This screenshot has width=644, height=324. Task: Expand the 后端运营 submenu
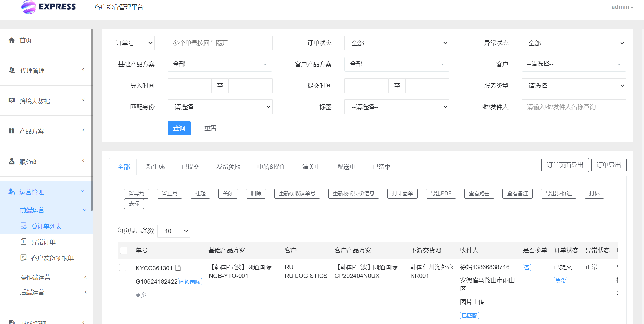[x=86, y=292]
